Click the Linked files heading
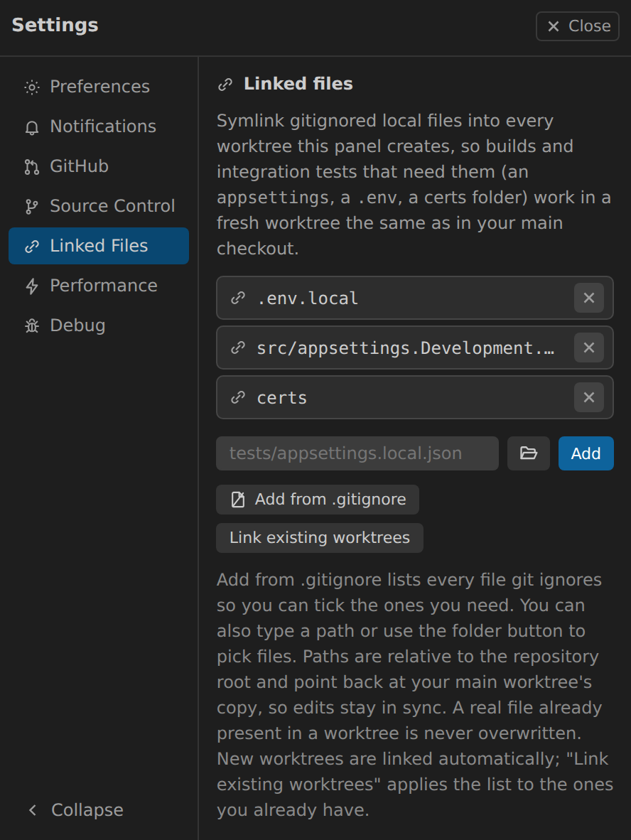This screenshot has height=840, width=631. 298,84
